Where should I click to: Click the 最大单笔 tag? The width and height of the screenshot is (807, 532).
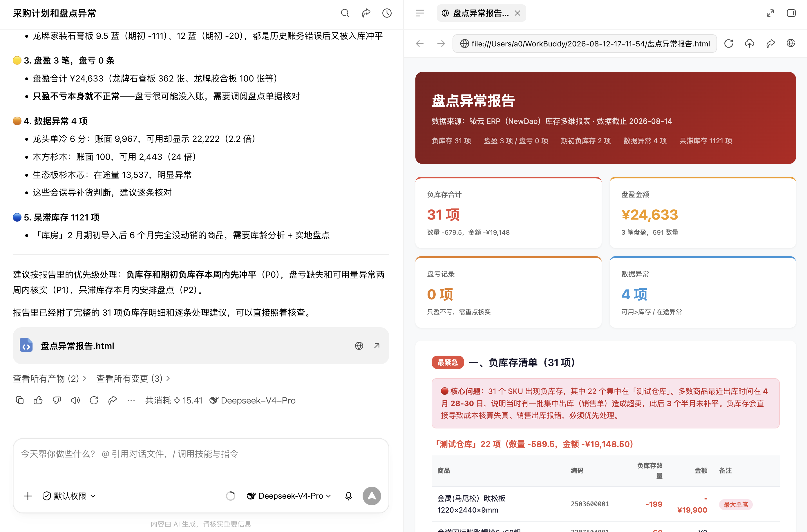[x=735, y=504]
